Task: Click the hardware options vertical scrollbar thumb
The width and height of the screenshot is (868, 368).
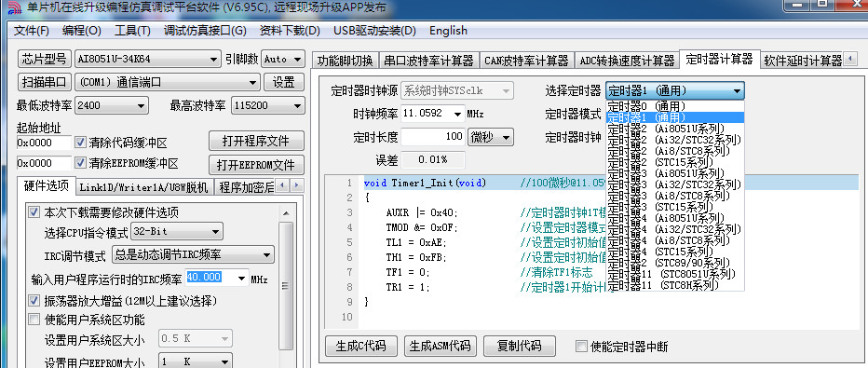Action: (x=286, y=286)
